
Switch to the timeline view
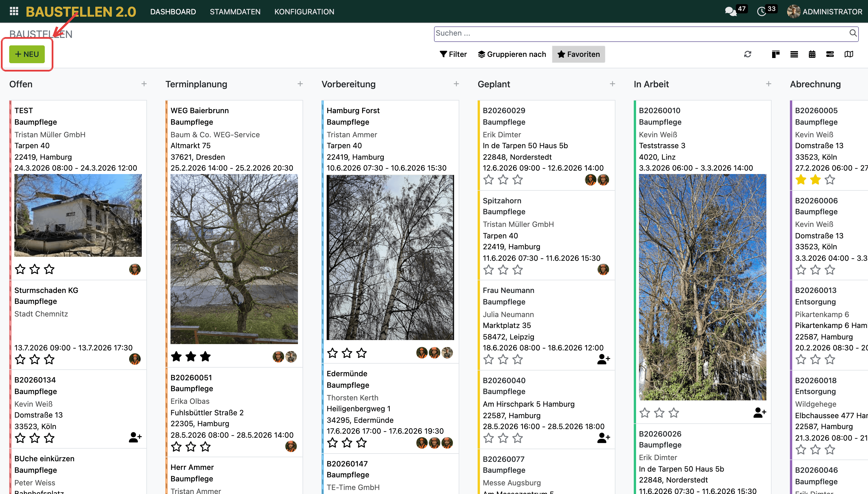click(830, 54)
